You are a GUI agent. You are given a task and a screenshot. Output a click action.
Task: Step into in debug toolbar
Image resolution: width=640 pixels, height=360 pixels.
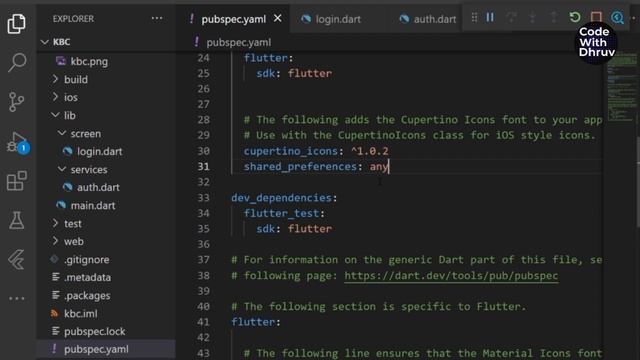[532, 17]
